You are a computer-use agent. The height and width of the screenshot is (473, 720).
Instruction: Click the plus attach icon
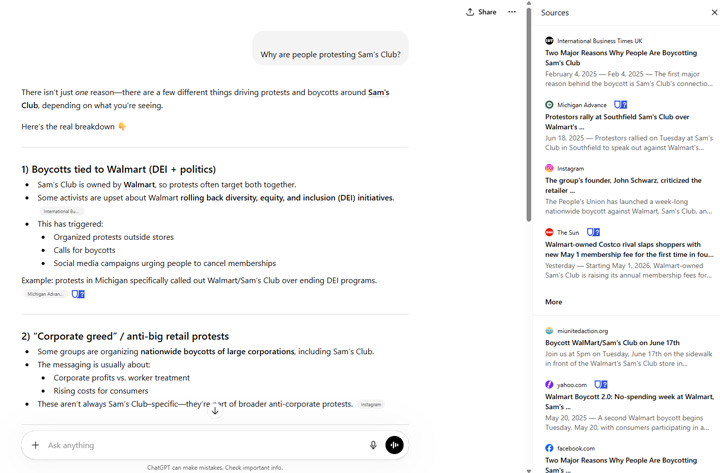pyautogui.click(x=35, y=445)
